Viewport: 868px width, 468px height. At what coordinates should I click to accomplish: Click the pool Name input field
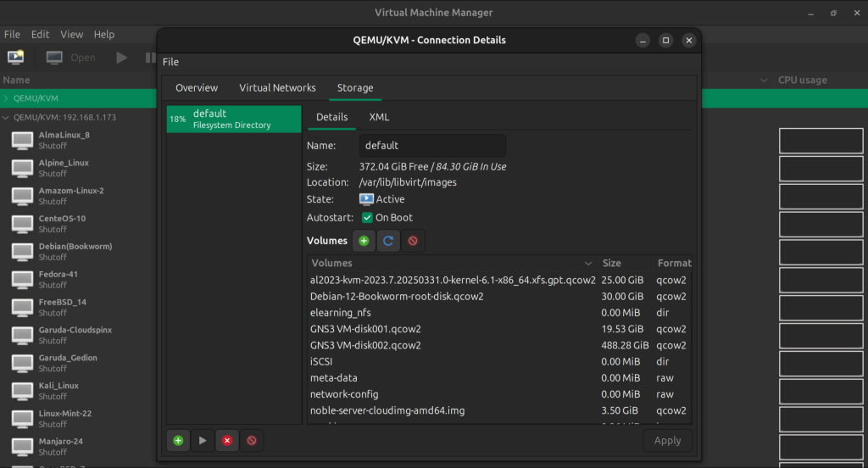[x=432, y=146]
